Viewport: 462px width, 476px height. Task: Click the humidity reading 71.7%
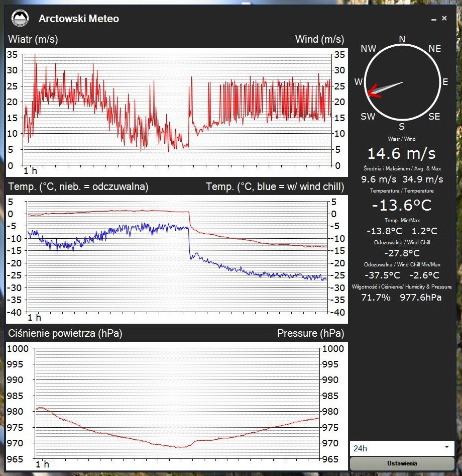(376, 297)
